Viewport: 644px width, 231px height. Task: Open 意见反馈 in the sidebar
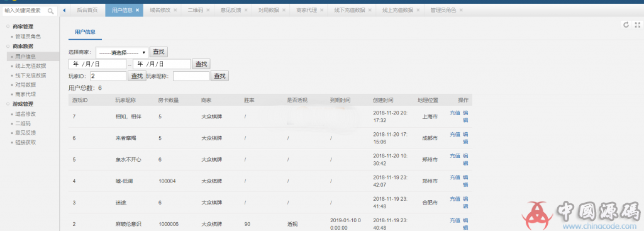point(25,133)
